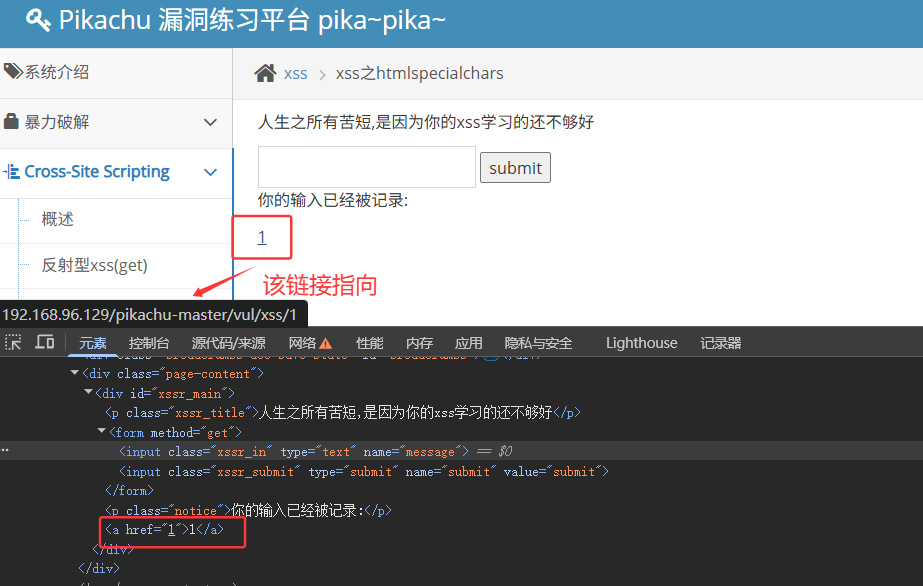The width and height of the screenshot is (923, 586).
Task: Open the Lighthouse tab
Action: click(x=642, y=343)
